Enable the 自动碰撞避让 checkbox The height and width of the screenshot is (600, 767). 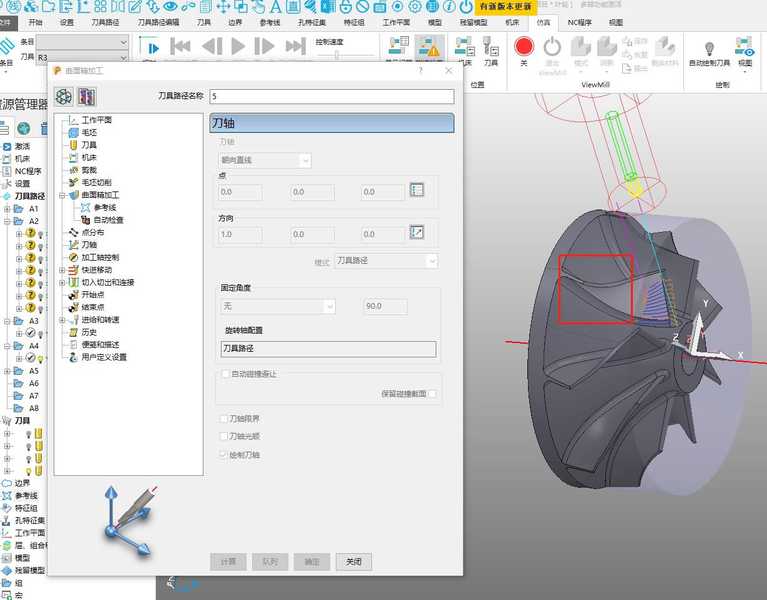pos(224,374)
